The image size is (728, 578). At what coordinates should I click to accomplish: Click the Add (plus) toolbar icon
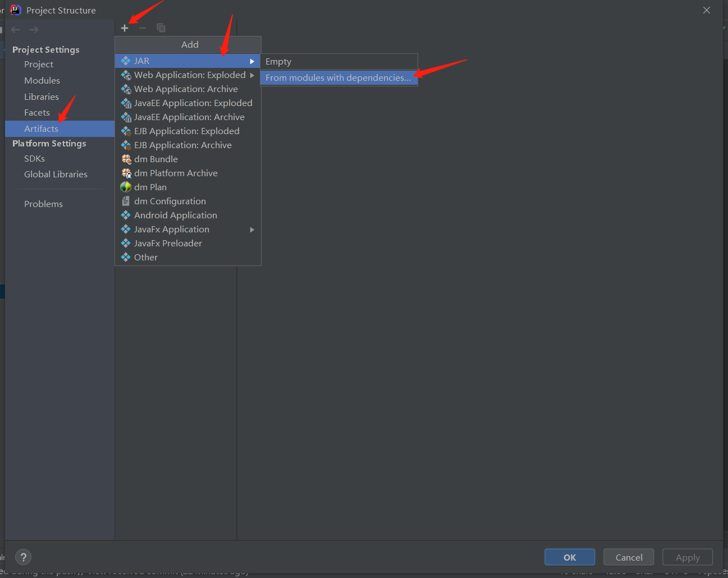[x=125, y=28]
